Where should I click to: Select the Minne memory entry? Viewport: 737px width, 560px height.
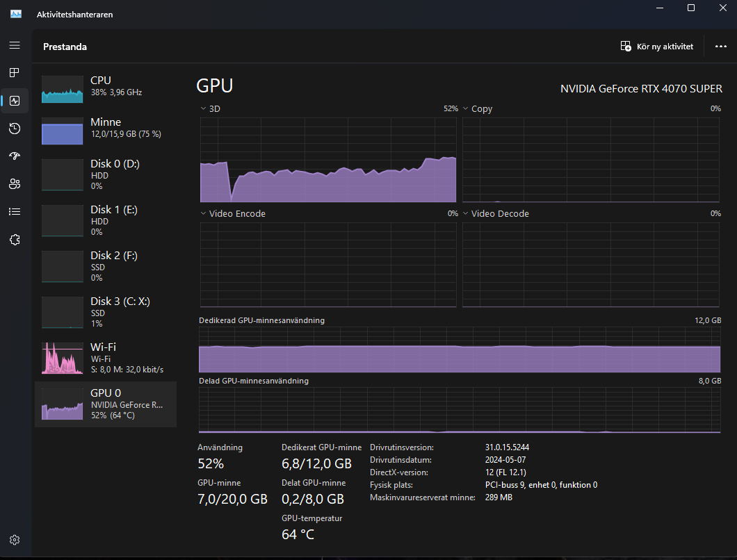coord(106,130)
